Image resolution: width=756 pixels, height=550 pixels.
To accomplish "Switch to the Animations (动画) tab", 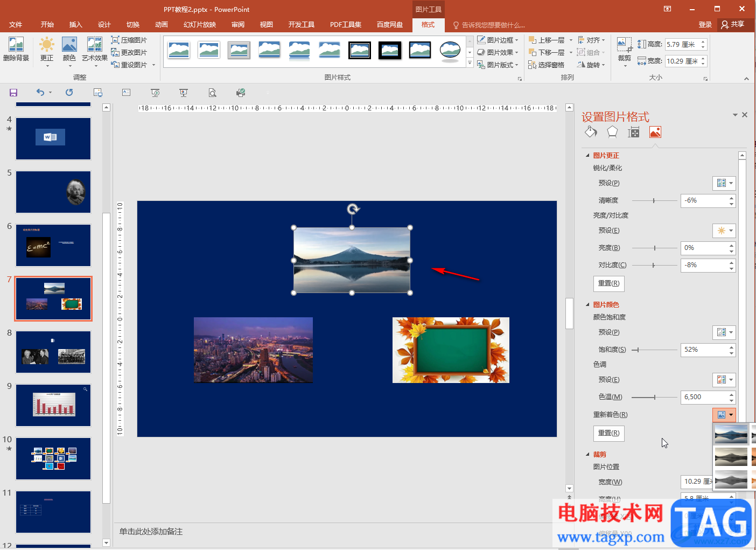I will [162, 25].
